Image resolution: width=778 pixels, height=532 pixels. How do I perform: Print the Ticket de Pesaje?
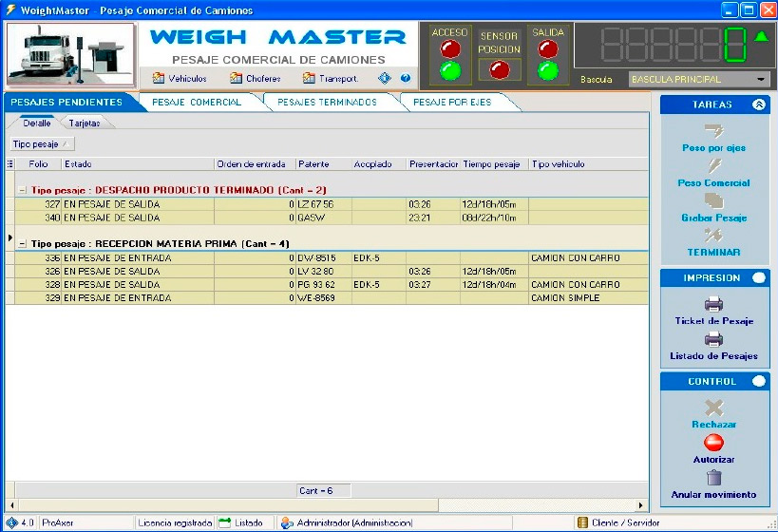tap(713, 305)
